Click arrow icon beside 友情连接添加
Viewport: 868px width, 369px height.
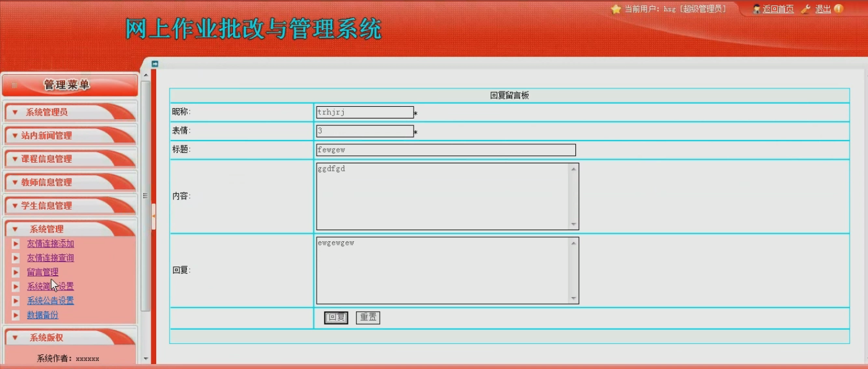(x=16, y=244)
